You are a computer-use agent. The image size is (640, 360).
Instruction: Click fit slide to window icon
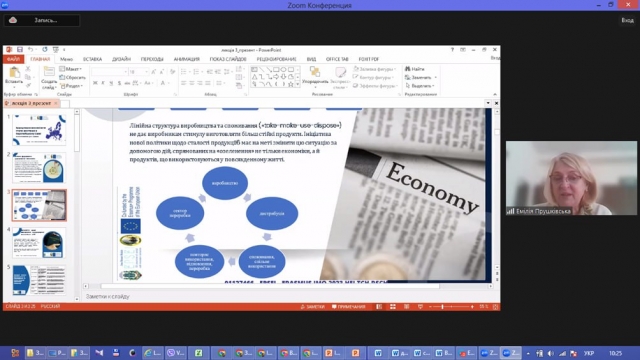(x=495, y=307)
